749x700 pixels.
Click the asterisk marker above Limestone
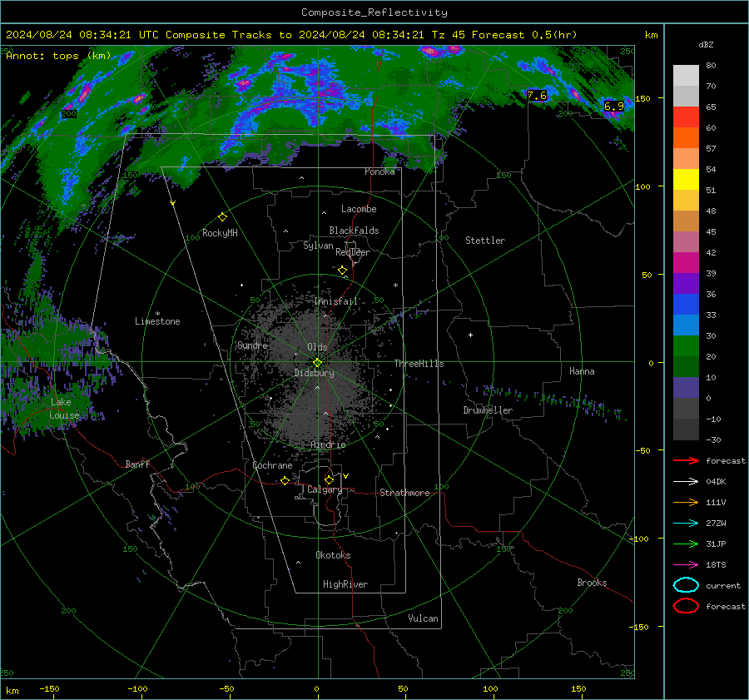[x=157, y=314]
